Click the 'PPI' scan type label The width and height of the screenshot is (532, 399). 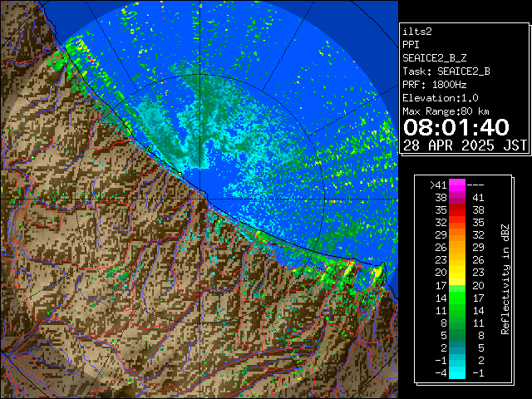411,45
